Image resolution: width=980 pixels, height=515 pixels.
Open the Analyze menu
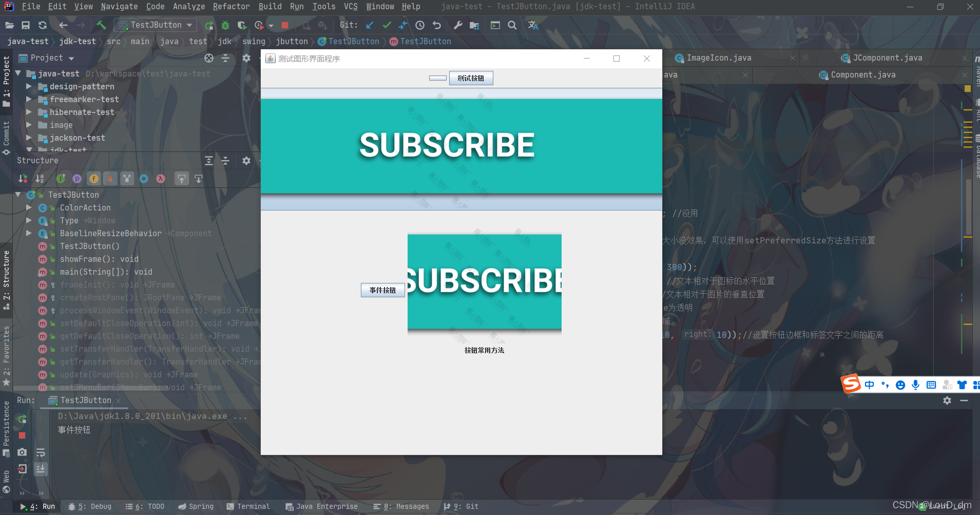point(188,7)
